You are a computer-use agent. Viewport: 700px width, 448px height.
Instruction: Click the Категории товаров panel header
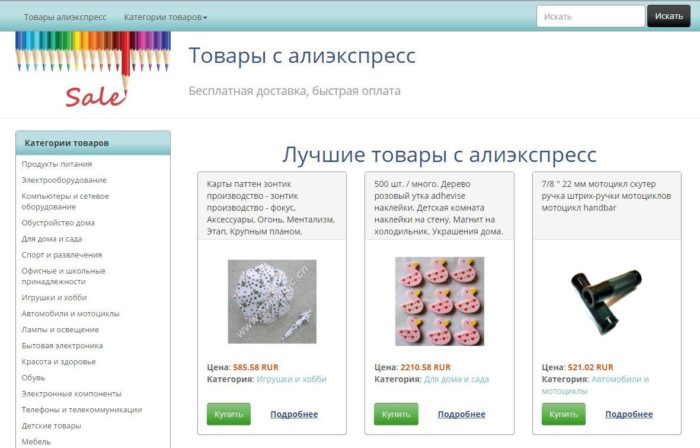(93, 143)
